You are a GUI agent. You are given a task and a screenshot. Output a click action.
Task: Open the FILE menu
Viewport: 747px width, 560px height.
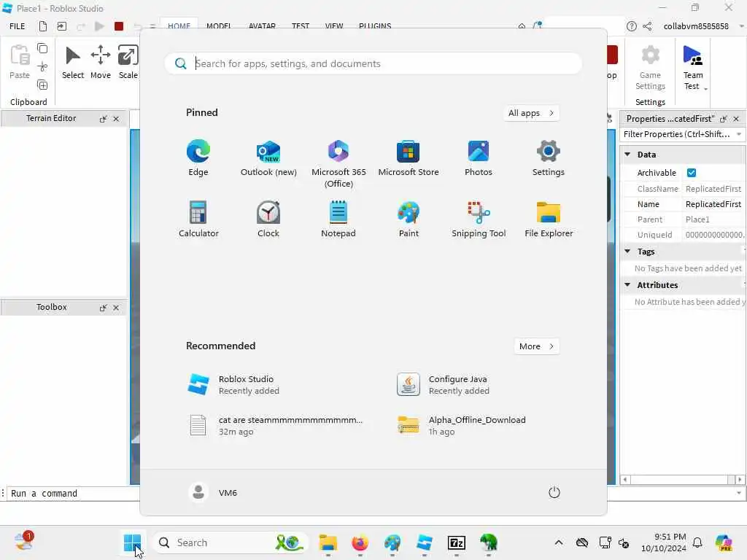(18, 26)
